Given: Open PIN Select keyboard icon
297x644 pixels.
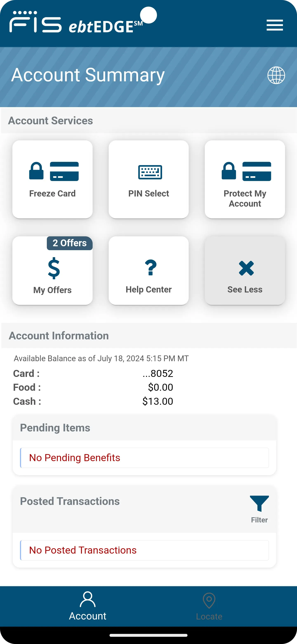Looking at the screenshot, I should pos(150,172).
